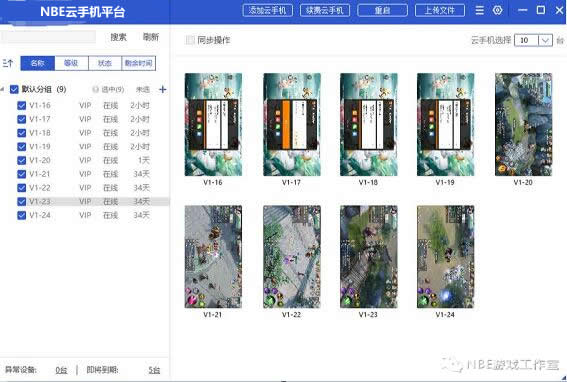Open the settings gear icon
The image size is (567, 382).
click(498, 10)
